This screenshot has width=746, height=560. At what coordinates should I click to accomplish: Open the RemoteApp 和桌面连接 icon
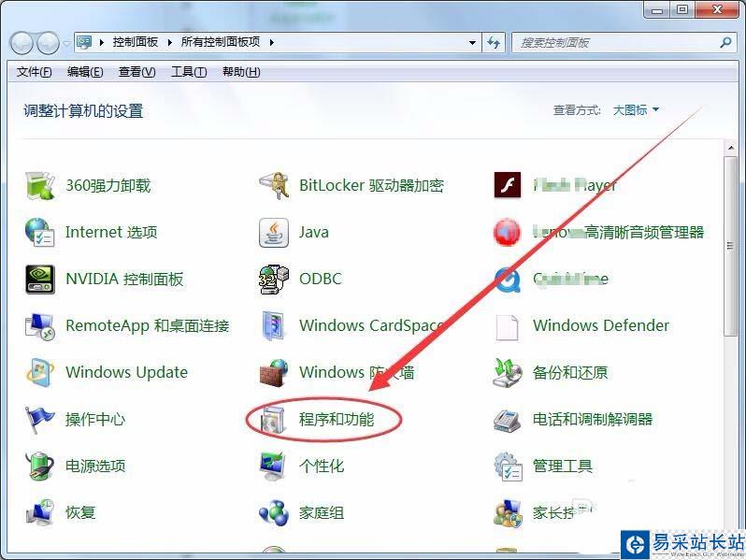[40, 326]
